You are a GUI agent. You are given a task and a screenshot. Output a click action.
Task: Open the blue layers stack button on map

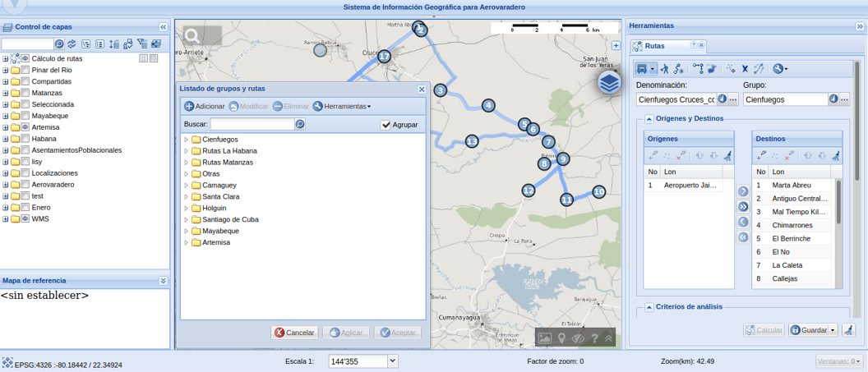609,83
